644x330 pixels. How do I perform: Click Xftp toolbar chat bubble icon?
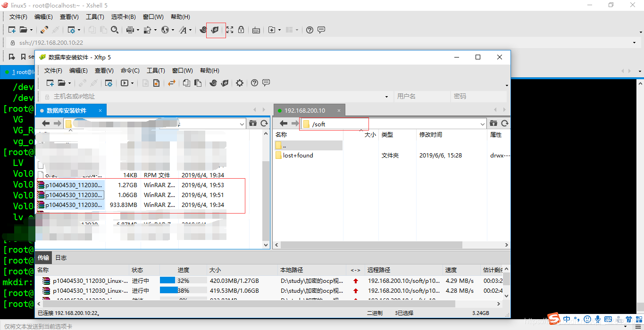point(266,83)
